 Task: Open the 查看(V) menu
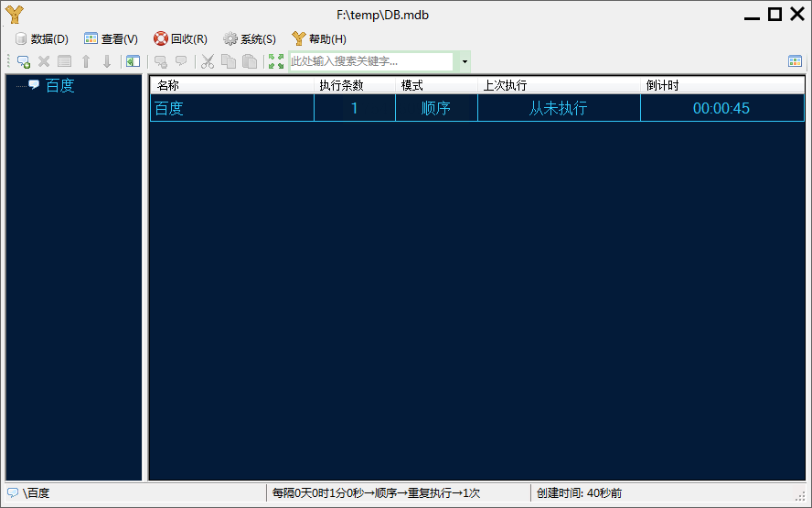[x=112, y=38]
